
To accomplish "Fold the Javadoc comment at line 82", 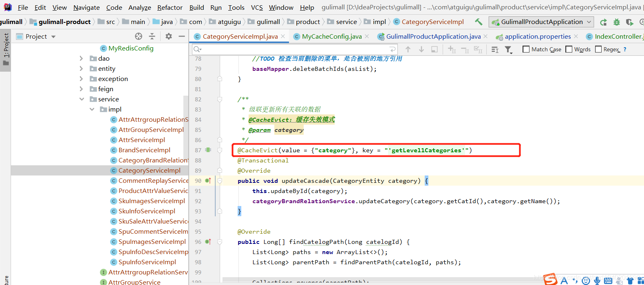I will 220,99.
